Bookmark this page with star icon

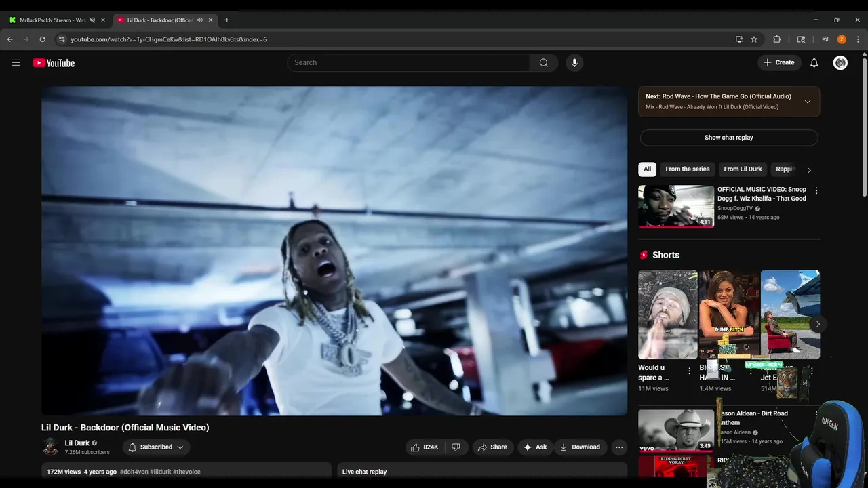(x=754, y=39)
